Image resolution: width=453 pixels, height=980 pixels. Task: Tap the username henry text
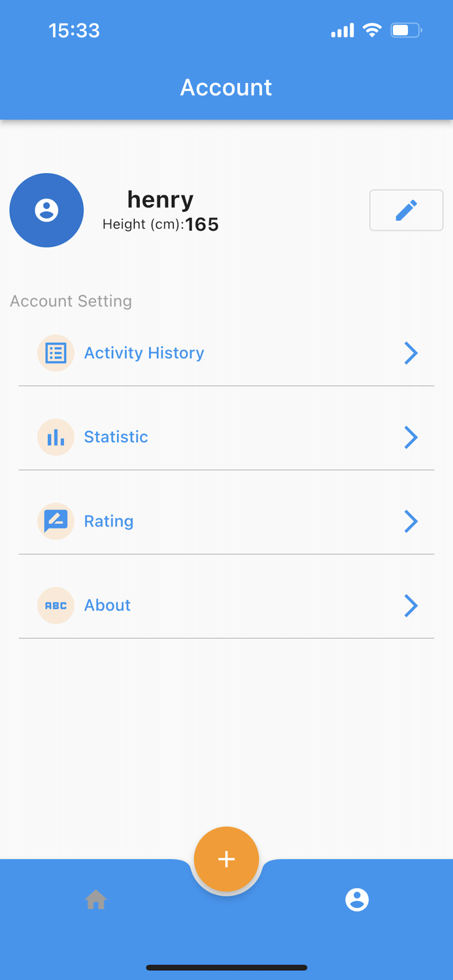160,199
